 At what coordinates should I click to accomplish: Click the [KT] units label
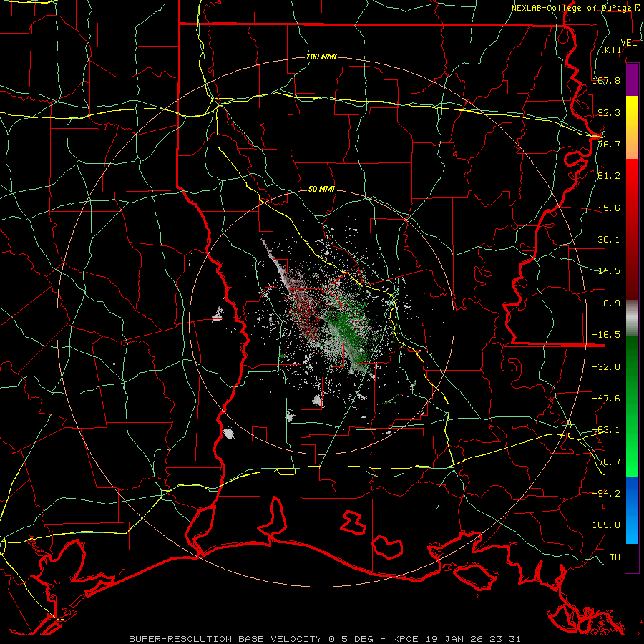(x=611, y=49)
